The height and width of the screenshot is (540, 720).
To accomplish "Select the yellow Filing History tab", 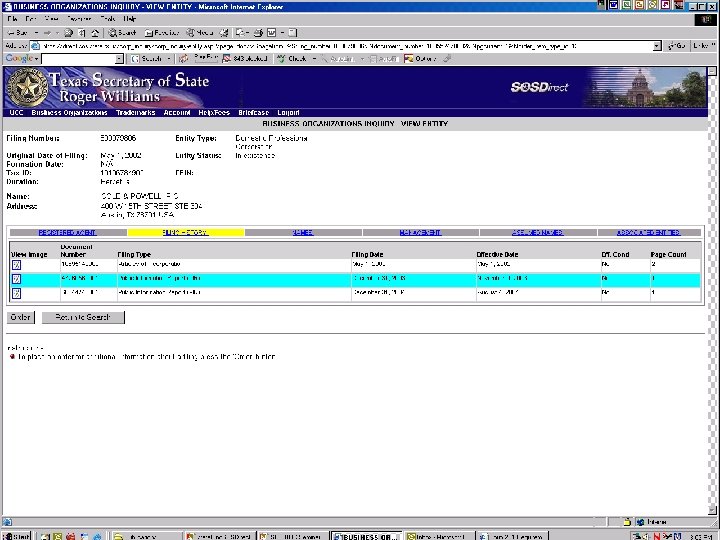I will click(186, 232).
